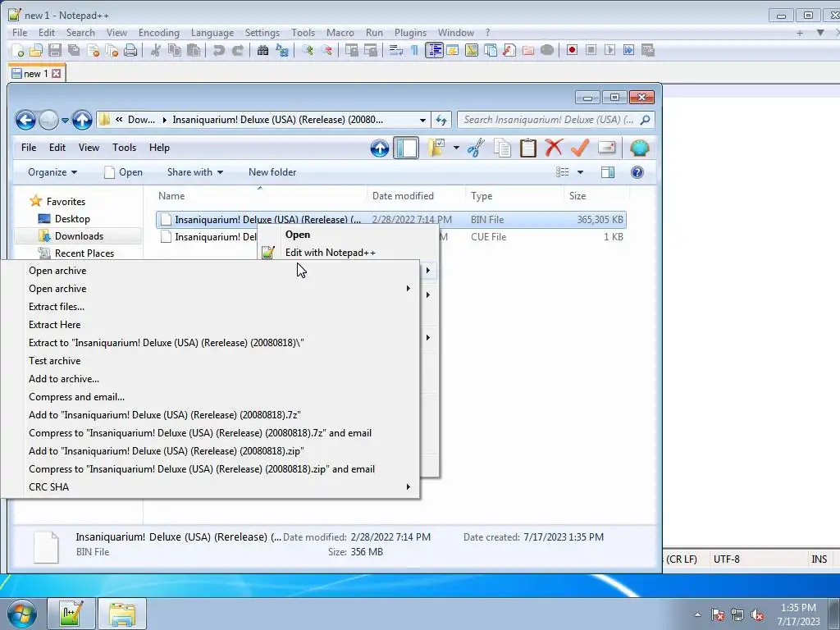The width and height of the screenshot is (840, 630).
Task: Expand the folder options icon dropdown arrow
Action: tap(456, 148)
